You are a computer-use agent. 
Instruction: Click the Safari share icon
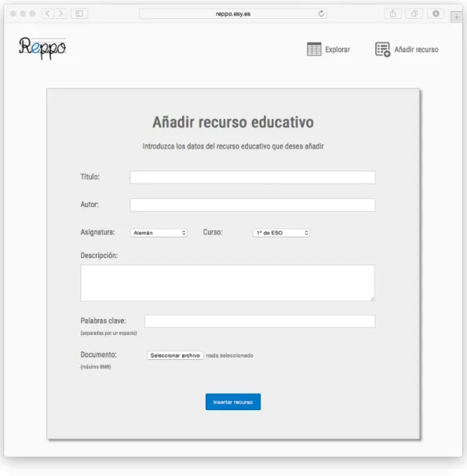click(x=393, y=13)
